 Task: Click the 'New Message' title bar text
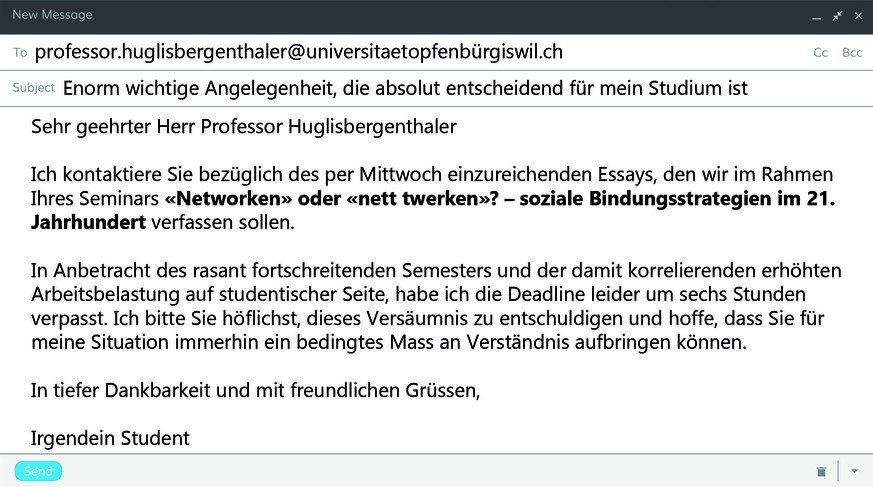click(x=52, y=15)
